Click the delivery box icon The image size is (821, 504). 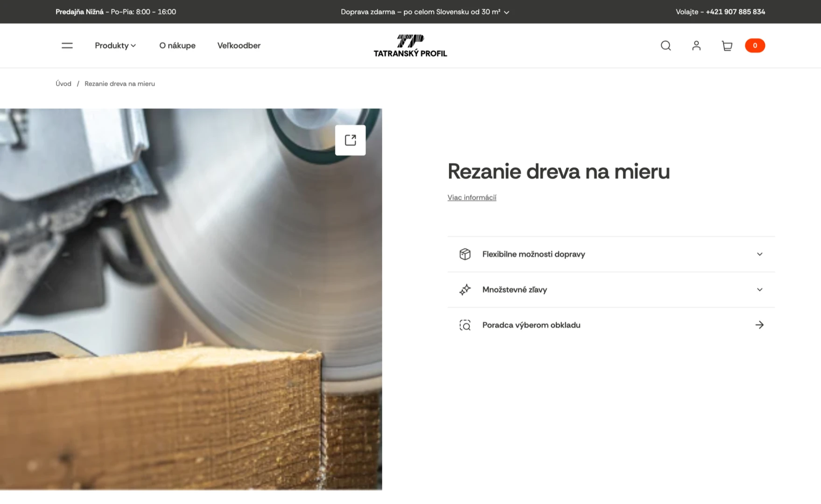pos(465,254)
